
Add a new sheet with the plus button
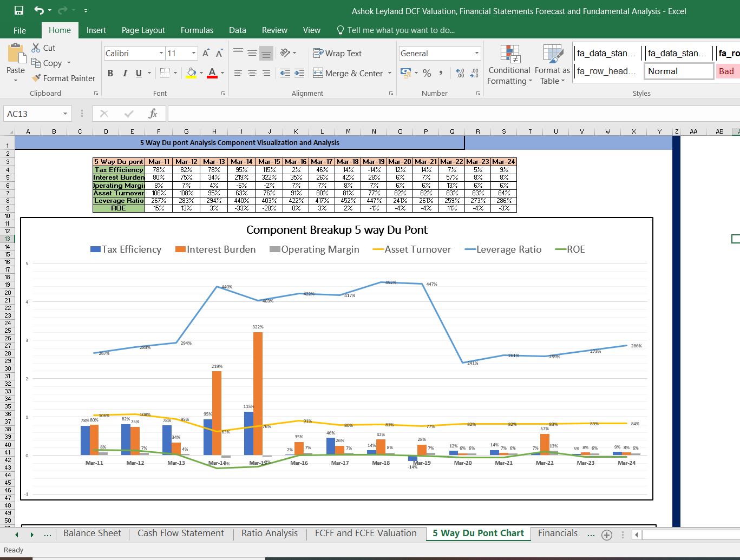click(x=607, y=535)
